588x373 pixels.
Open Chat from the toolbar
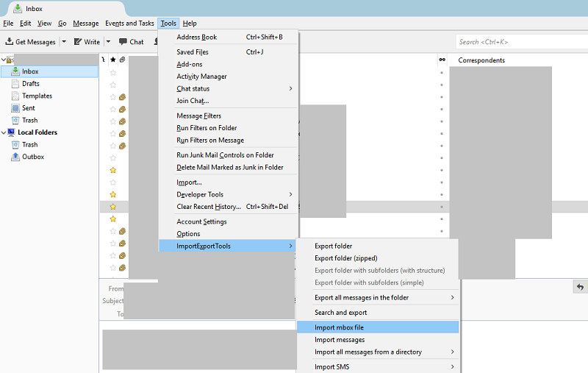pyautogui.click(x=132, y=42)
